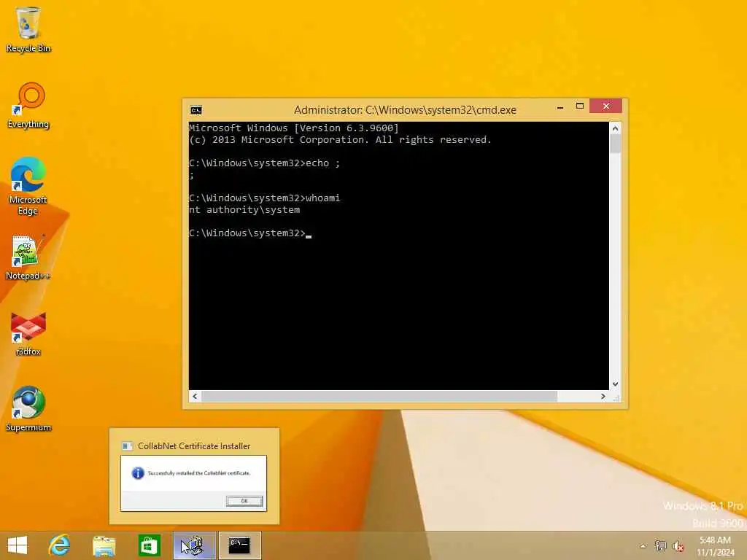Open the taskbar clock showing 5:48 AM
Viewport: 747px width, 560px height.
[716, 545]
